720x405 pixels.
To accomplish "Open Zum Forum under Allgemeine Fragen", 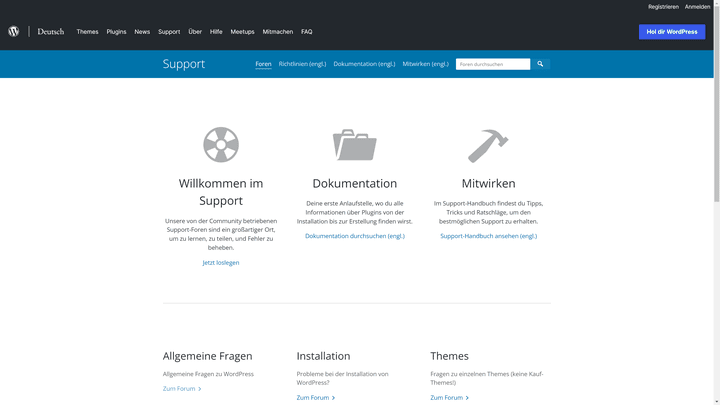I will (182, 388).
